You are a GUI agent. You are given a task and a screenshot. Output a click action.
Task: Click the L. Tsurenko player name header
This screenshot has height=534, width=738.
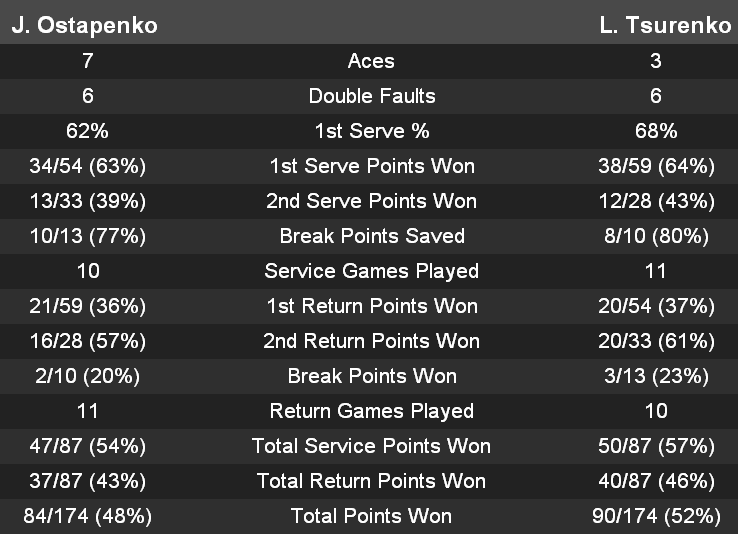(665, 26)
